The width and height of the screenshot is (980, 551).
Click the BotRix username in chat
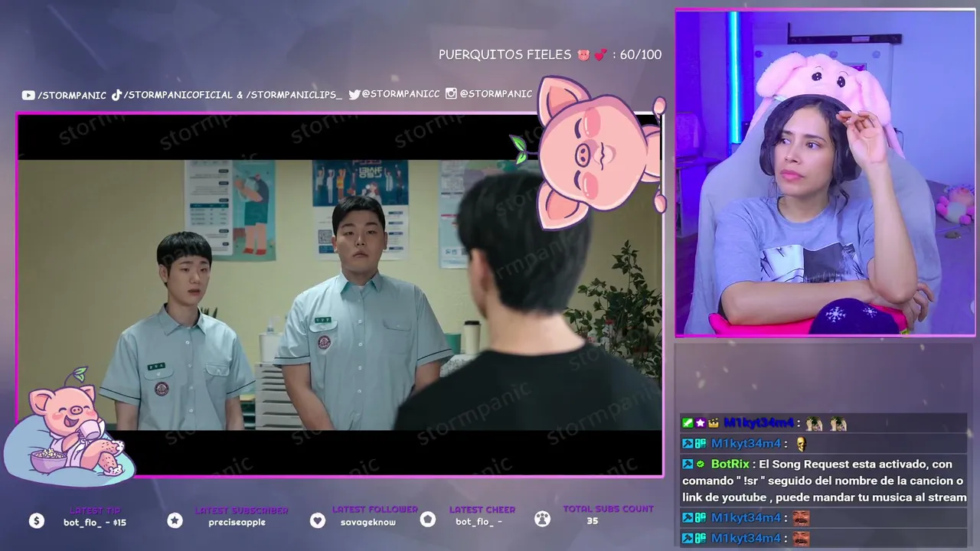pyautogui.click(x=730, y=464)
